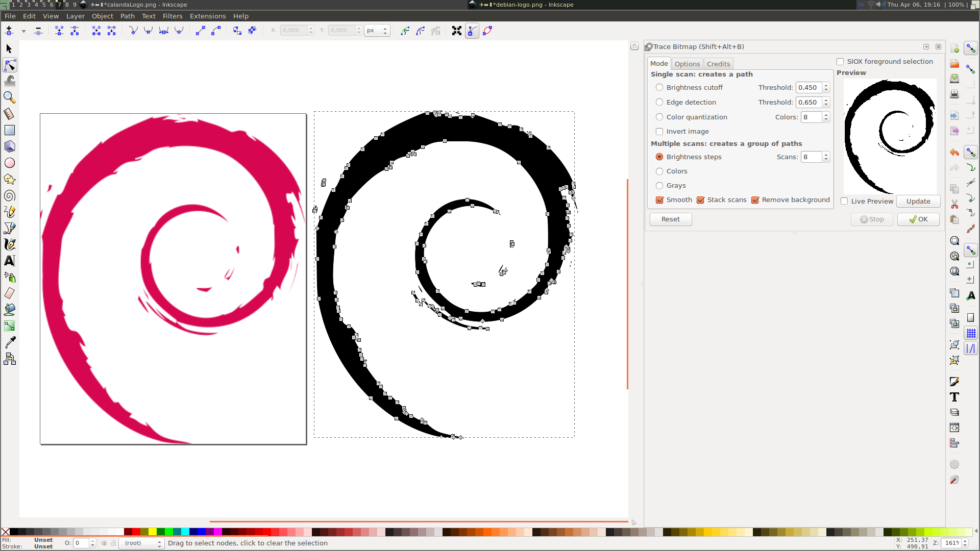Select the Text tool
This screenshot has height=551, width=980.
click(x=10, y=261)
